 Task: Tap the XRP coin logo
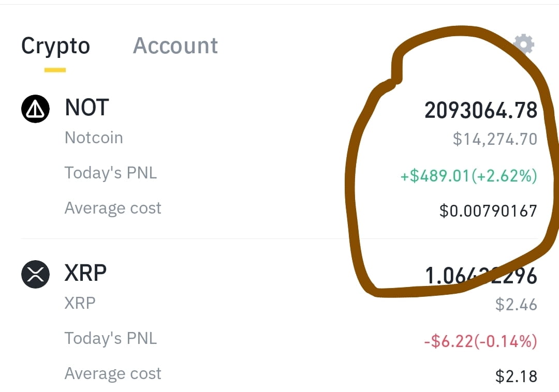tap(35, 274)
